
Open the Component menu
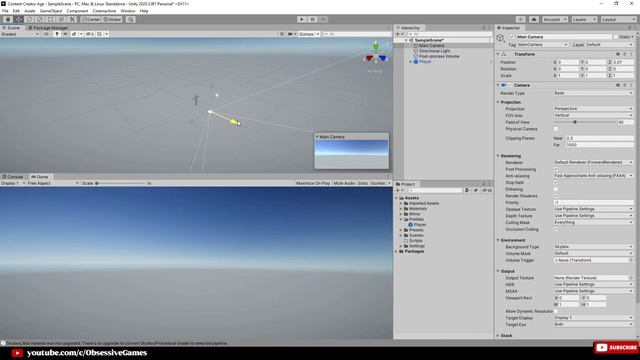(x=77, y=11)
